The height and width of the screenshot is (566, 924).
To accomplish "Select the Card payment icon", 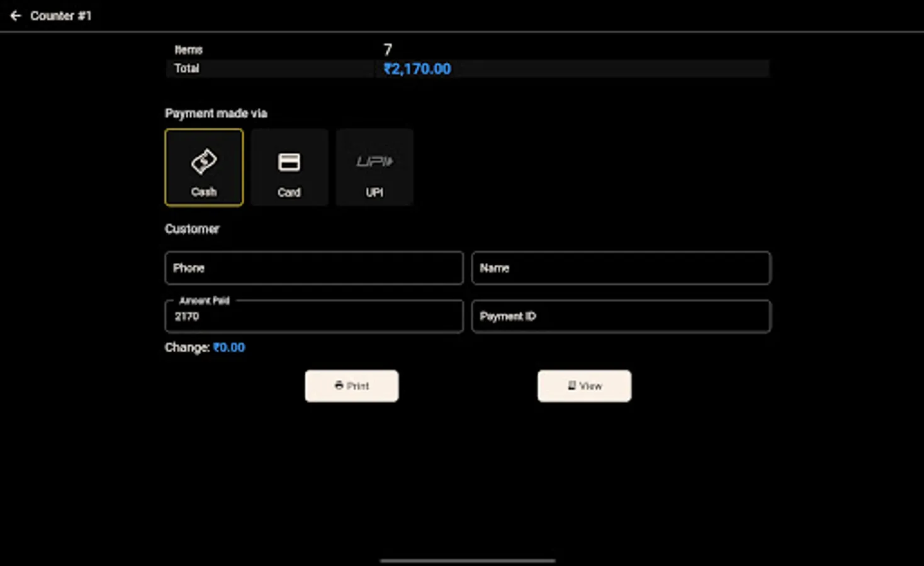I will [x=289, y=161].
